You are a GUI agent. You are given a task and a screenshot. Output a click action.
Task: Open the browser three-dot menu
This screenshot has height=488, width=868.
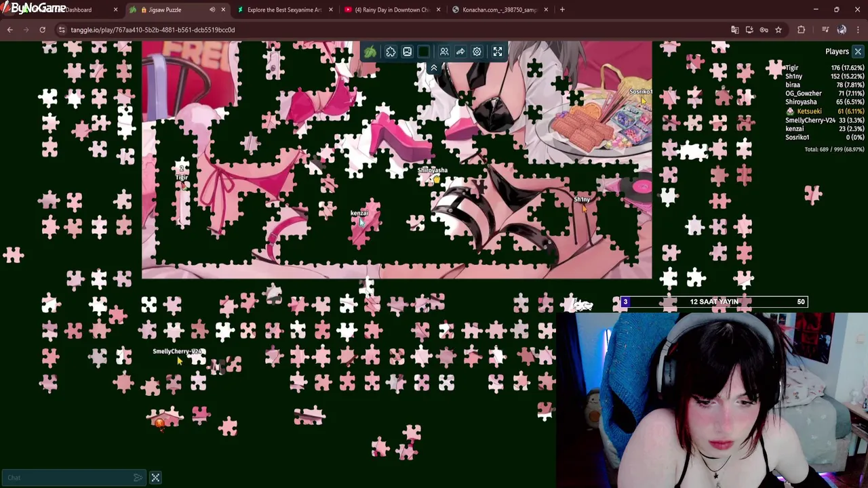pos(858,30)
